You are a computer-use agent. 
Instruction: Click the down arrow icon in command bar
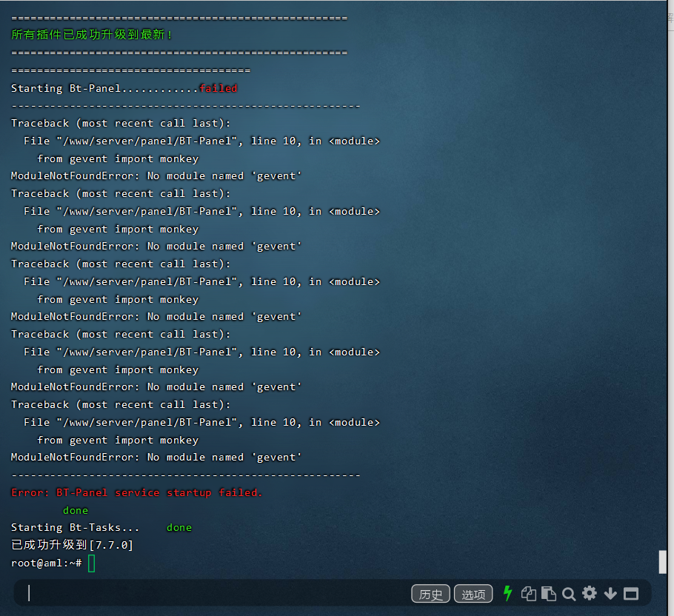[x=610, y=594]
